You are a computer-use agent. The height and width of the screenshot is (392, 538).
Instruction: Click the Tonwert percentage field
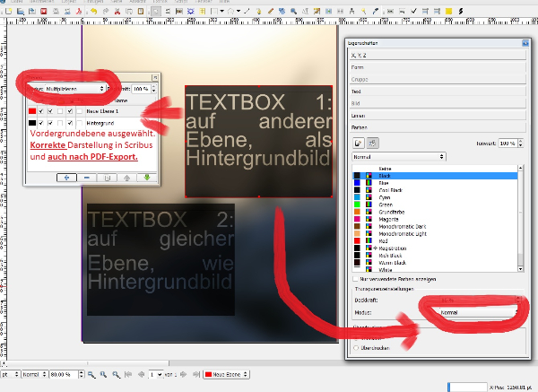pos(507,143)
